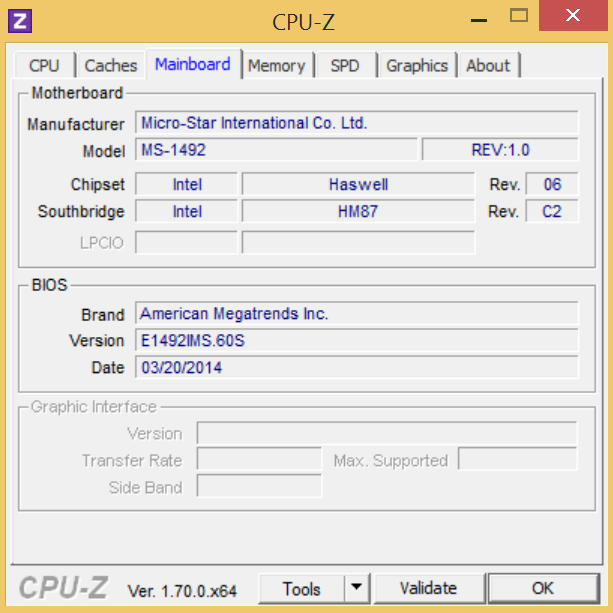Click the CPU-Z window title text
The image size is (613, 613).
tap(303, 22)
